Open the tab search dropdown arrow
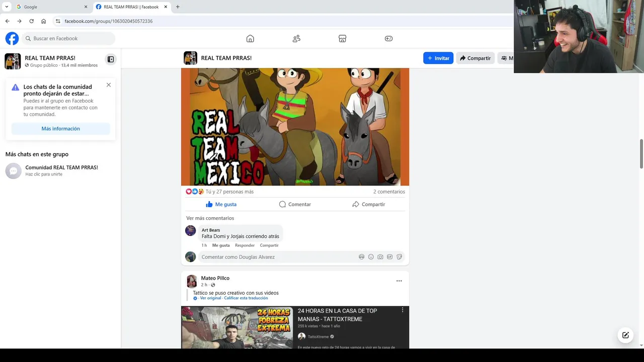Screen dimensions: 644x362 7,7
